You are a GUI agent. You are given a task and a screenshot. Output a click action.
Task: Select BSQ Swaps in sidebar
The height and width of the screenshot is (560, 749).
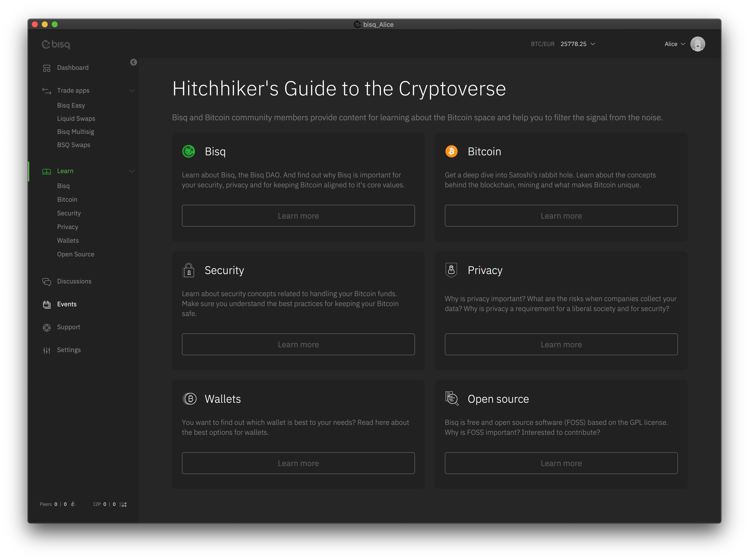(x=74, y=145)
